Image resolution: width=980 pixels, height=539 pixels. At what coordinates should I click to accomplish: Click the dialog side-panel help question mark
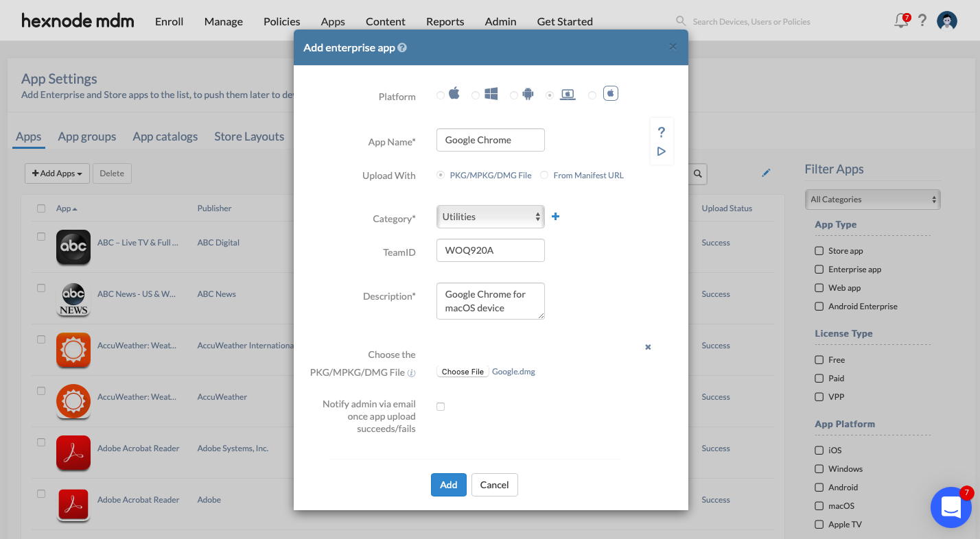coord(662,132)
